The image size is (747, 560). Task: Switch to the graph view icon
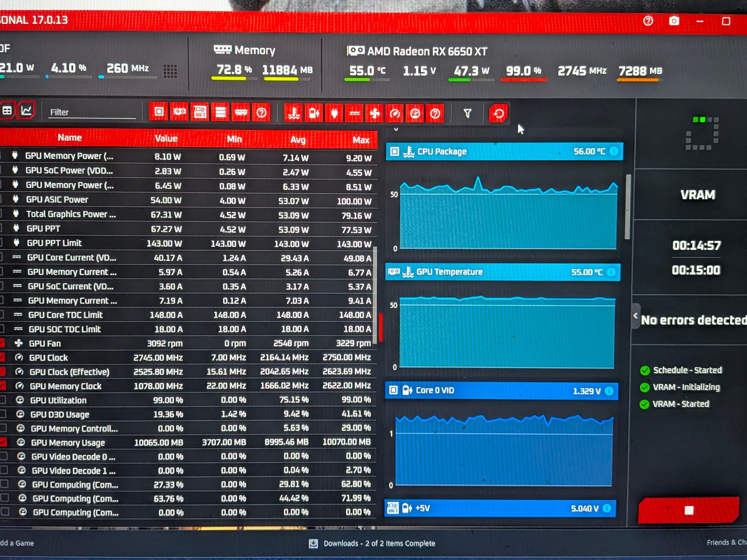[x=26, y=110]
